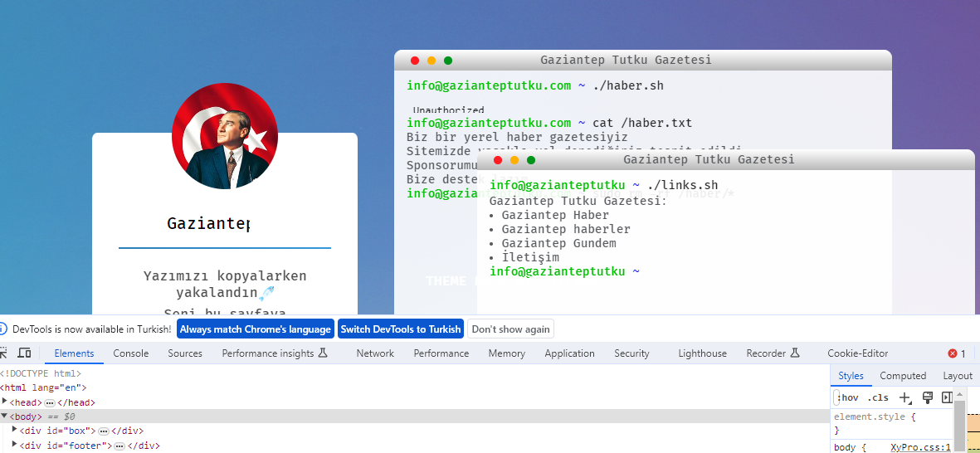Click the Styles filter input field
Viewport: 980px width, 453px height.
836,397
